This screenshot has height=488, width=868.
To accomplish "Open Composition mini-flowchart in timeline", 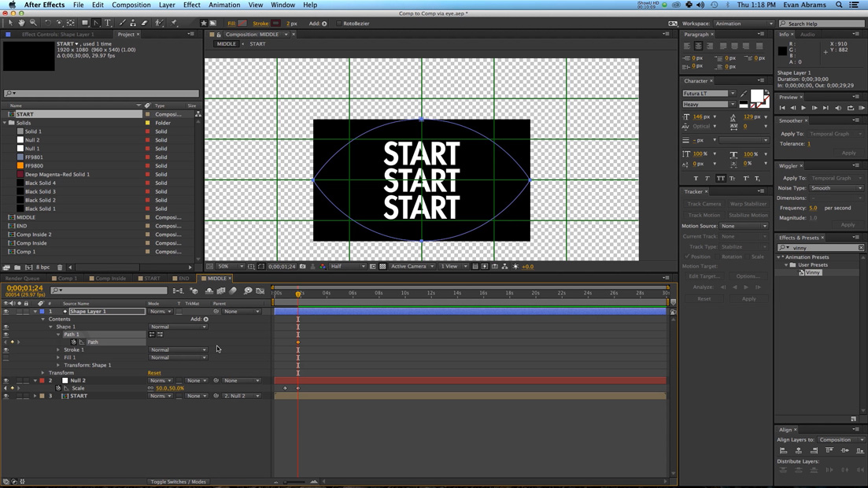I will pyautogui.click(x=178, y=290).
